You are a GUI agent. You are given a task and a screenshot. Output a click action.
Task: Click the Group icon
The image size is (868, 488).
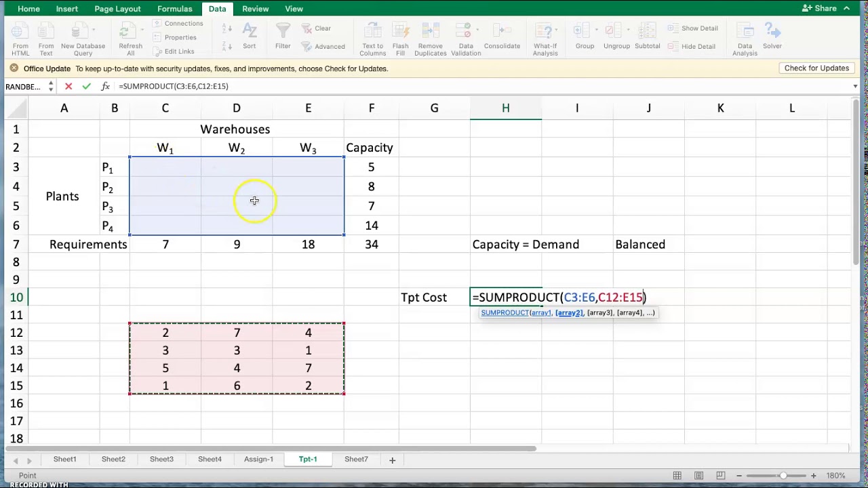[585, 32]
